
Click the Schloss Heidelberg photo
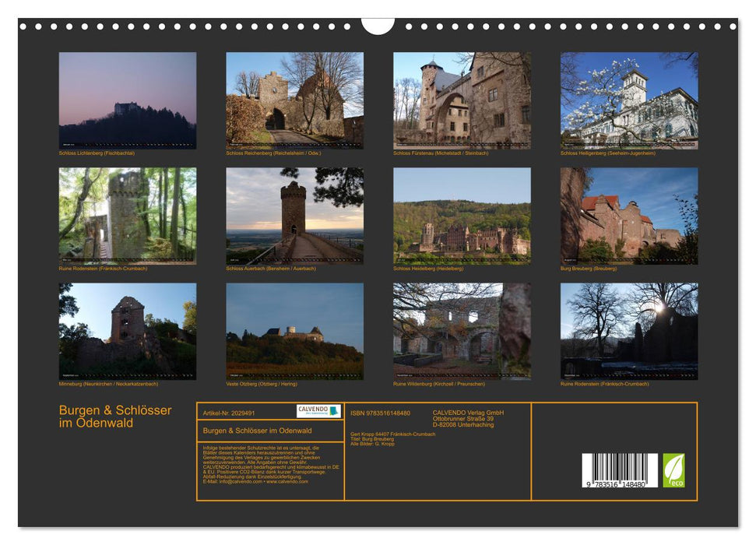(462, 216)
